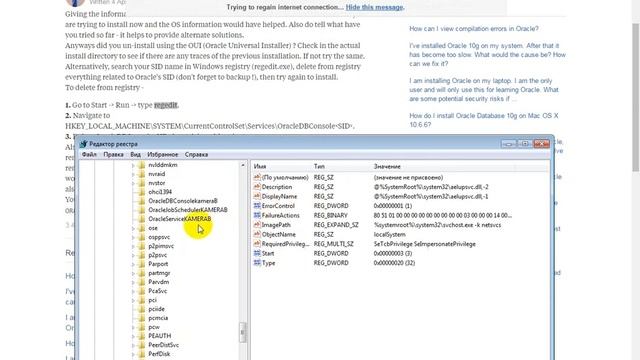Select the partmgr folder icon
Image resolution: width=640 pixels, height=360 pixels.
click(141, 273)
